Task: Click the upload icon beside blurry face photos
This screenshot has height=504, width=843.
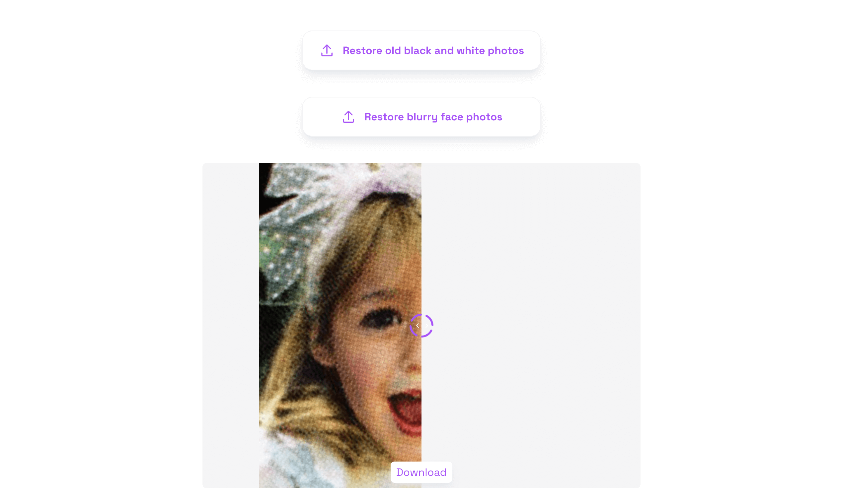Action: pos(348,117)
